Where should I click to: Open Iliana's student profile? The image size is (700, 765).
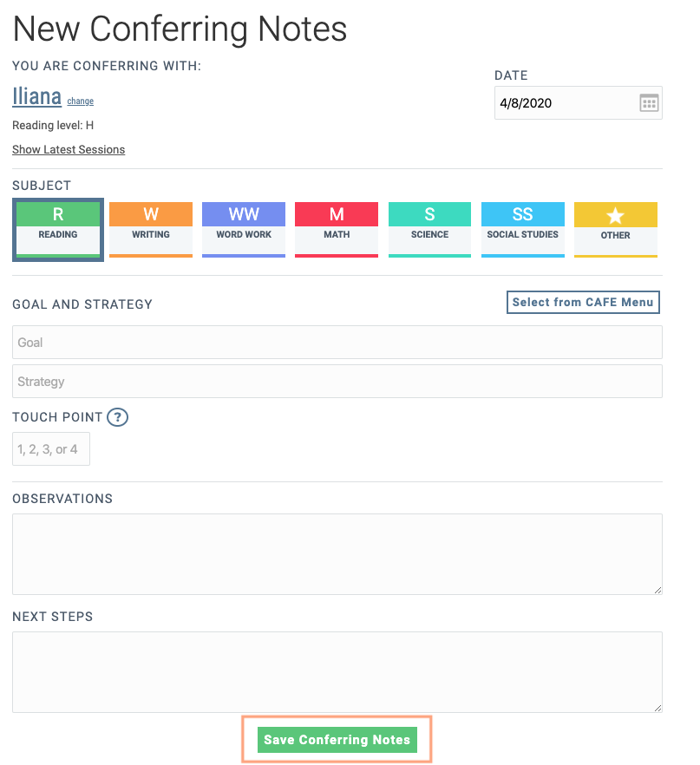(36, 96)
